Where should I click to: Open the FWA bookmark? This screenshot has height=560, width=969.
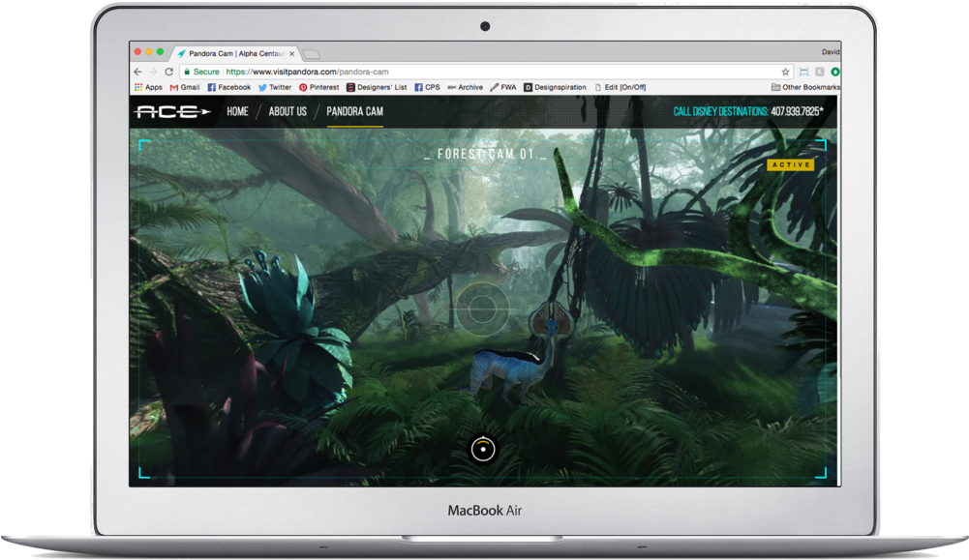503,87
